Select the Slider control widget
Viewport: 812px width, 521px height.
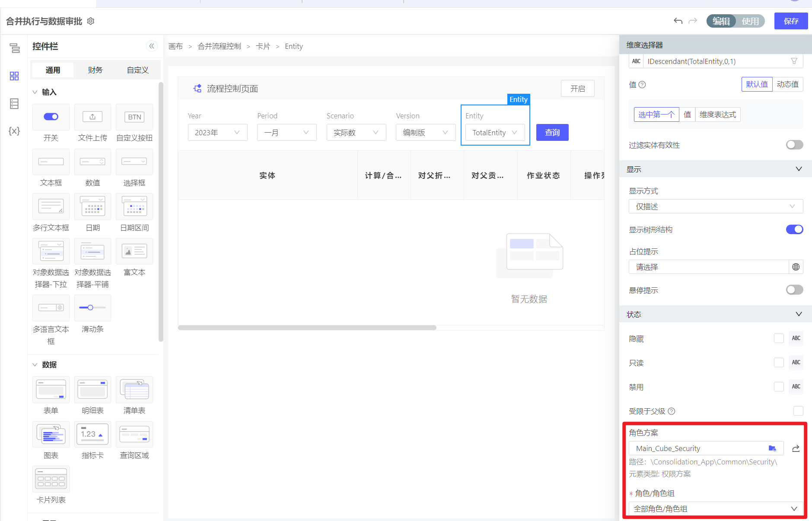pos(92,308)
